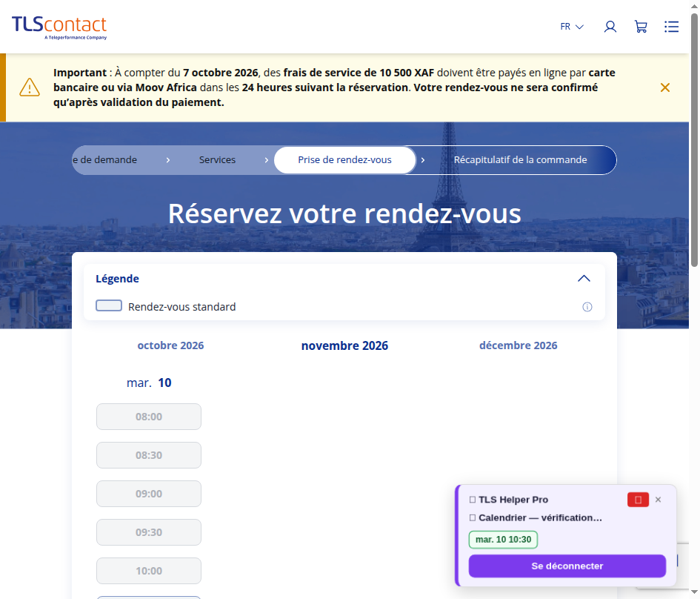The width and height of the screenshot is (700, 599).
Task: Click the TLS Helper Pro title
Action: point(513,500)
